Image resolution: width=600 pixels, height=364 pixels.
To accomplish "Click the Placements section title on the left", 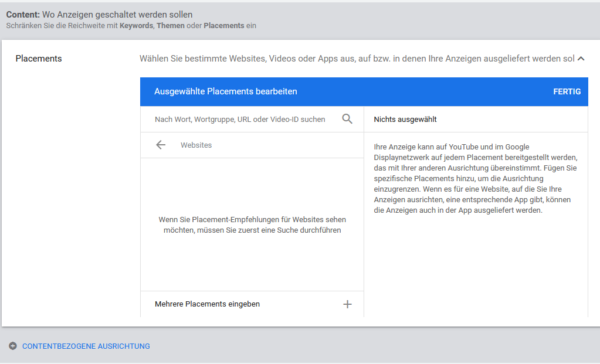I will tap(39, 59).
